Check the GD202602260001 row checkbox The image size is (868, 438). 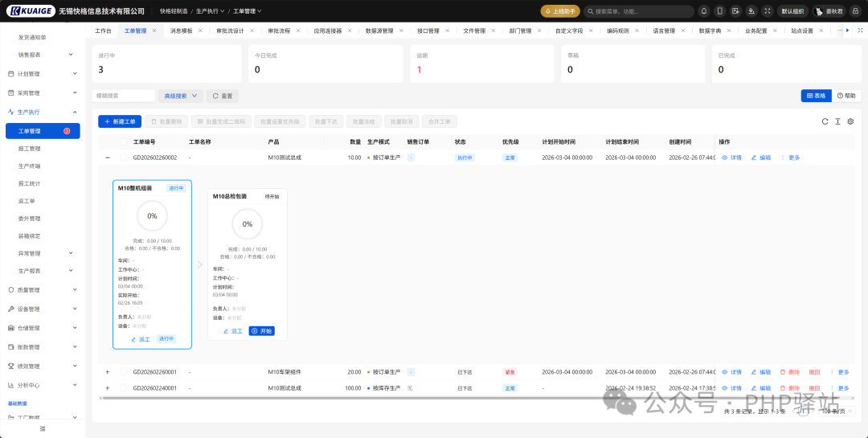[124, 372]
